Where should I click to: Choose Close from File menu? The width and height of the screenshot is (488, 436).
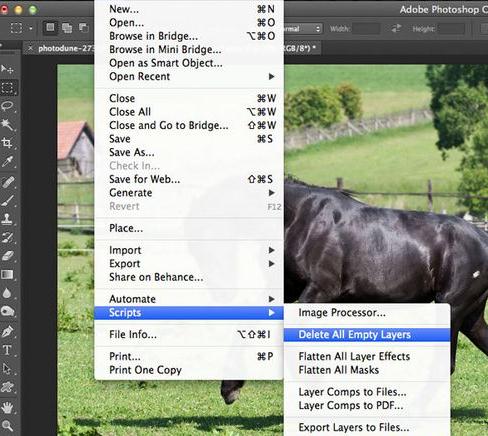189,98
